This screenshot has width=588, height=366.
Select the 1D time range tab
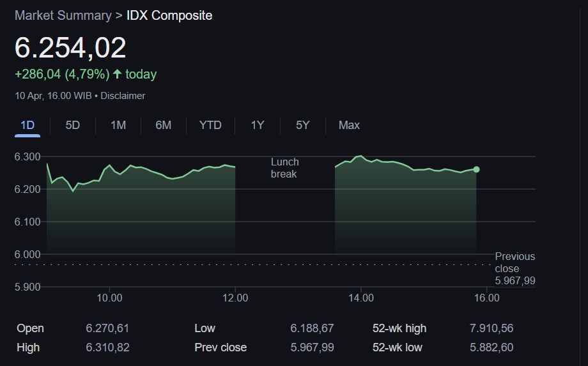[27, 125]
